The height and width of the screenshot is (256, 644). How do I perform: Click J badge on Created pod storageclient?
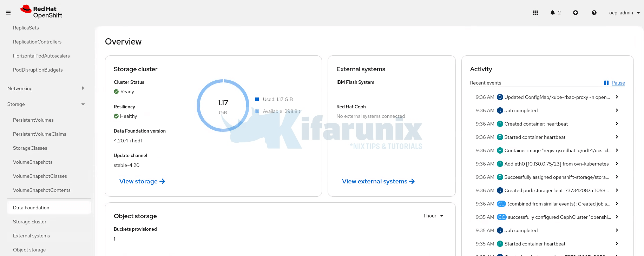[x=500, y=190]
